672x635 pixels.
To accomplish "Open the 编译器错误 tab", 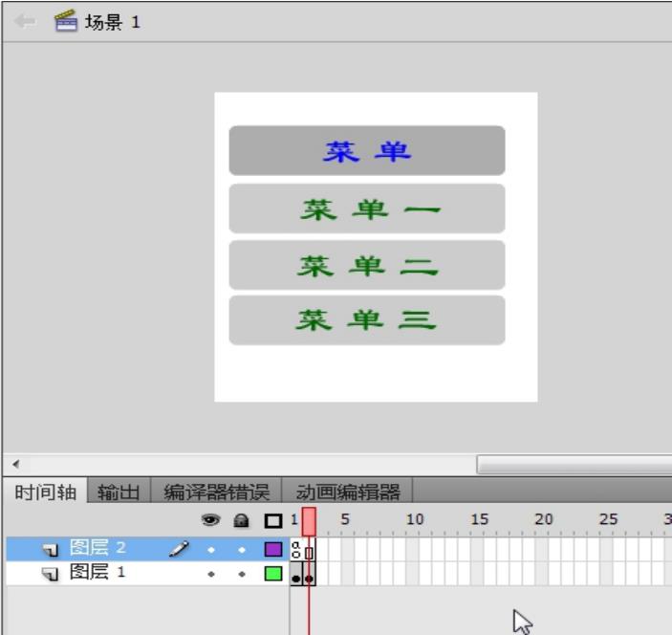I will click(216, 492).
